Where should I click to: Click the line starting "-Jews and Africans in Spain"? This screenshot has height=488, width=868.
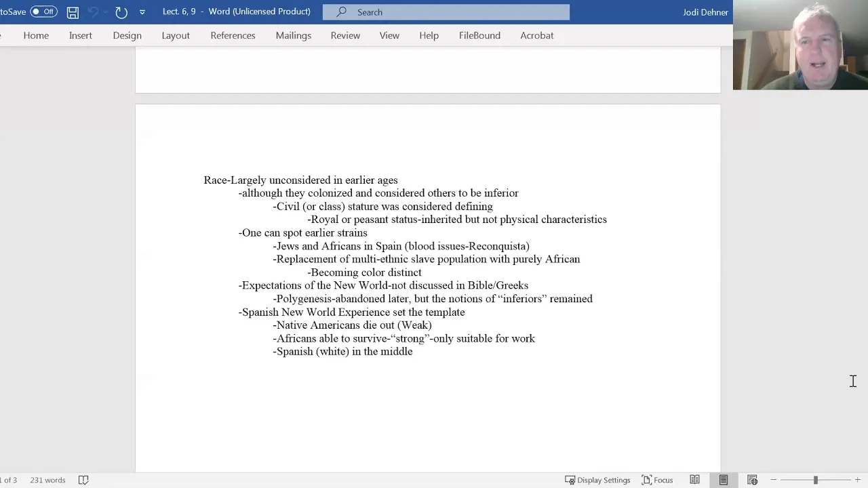401,246
